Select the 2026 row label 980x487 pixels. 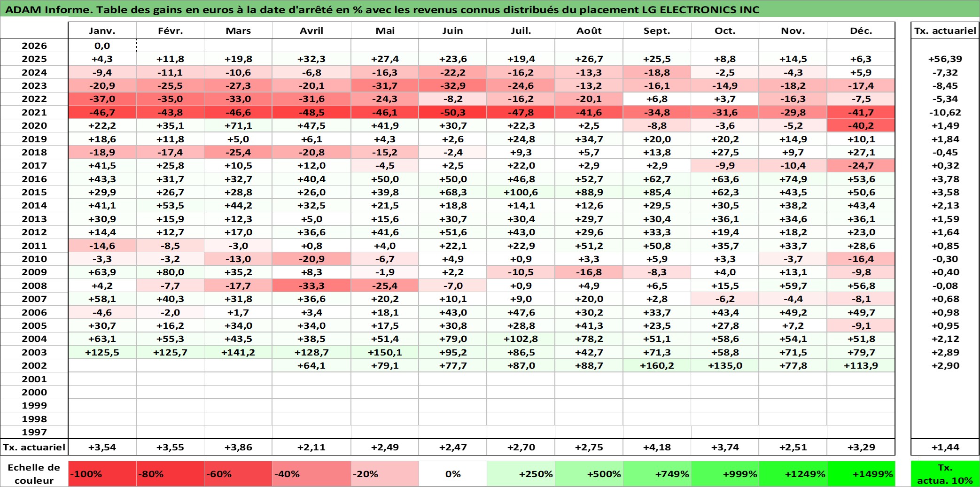click(34, 46)
